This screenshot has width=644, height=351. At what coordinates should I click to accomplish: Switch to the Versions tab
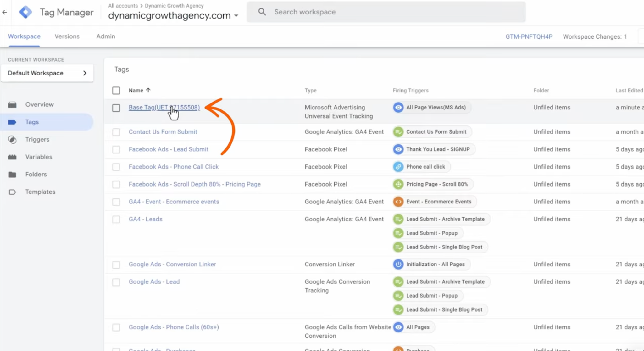pyautogui.click(x=67, y=36)
